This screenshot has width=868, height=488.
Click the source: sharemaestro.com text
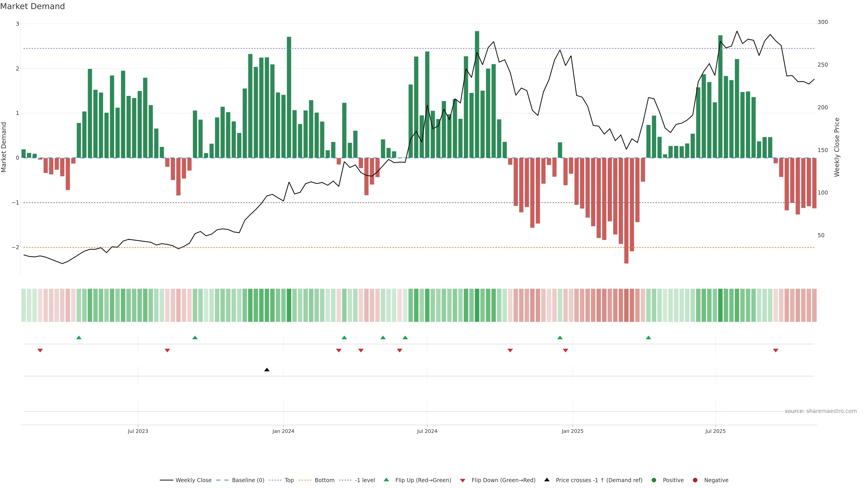tap(821, 411)
